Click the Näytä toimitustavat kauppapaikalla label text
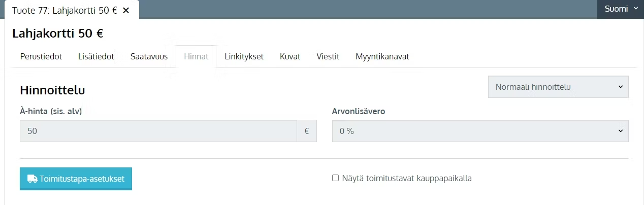Viewport: 644px width, 205px height. (x=407, y=179)
